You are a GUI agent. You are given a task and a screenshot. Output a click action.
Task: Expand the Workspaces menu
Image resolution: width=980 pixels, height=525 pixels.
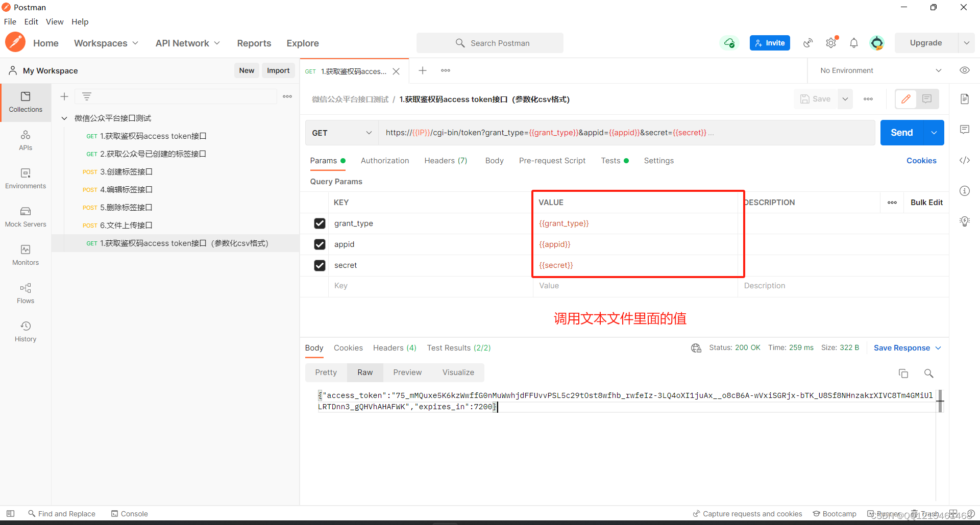pos(106,43)
